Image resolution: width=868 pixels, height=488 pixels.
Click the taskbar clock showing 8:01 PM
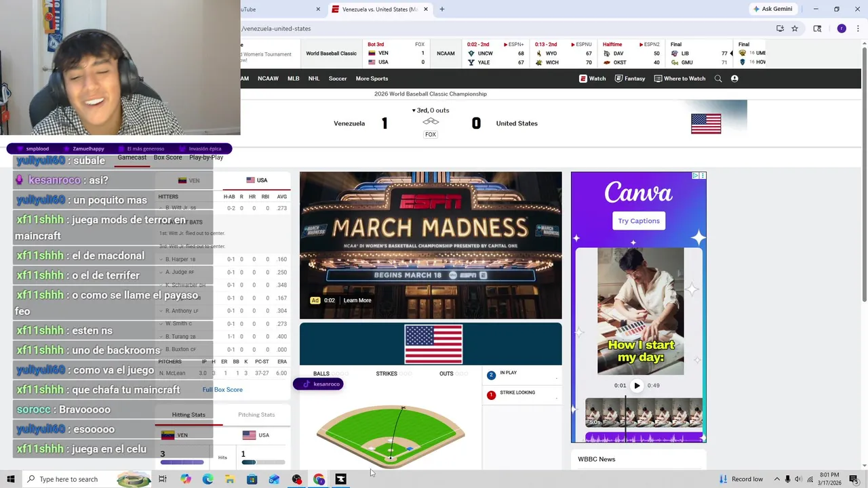pos(829,479)
